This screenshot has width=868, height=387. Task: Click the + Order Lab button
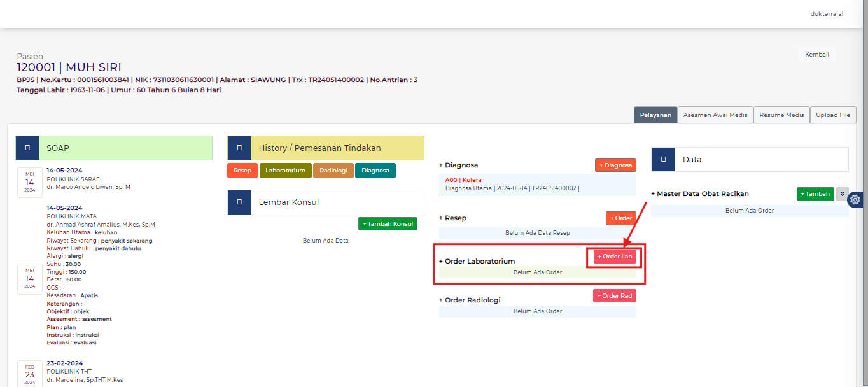tap(614, 257)
